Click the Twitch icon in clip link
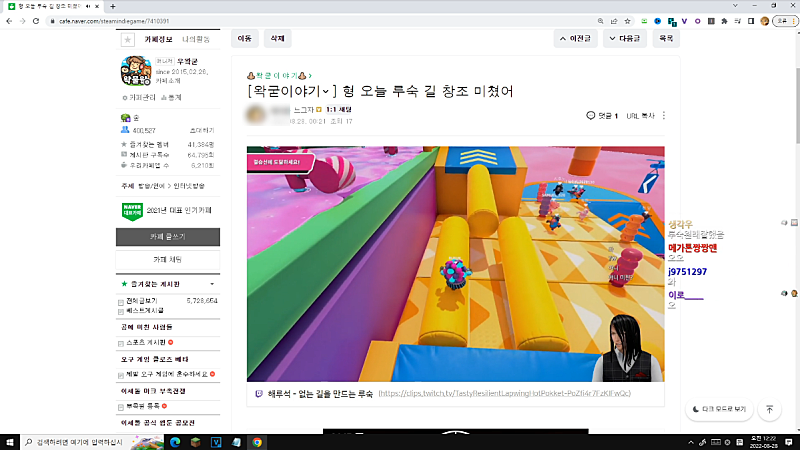 [x=260, y=394]
